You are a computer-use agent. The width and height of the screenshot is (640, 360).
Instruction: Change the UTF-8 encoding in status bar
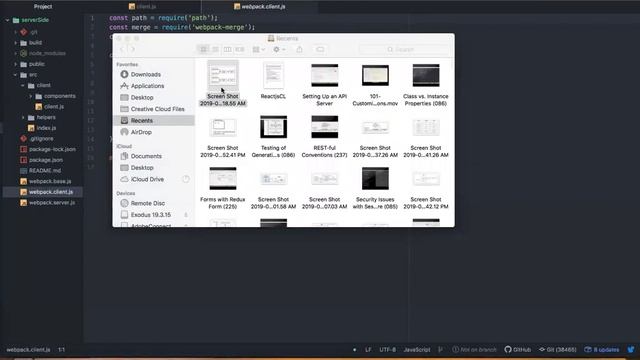(387, 349)
